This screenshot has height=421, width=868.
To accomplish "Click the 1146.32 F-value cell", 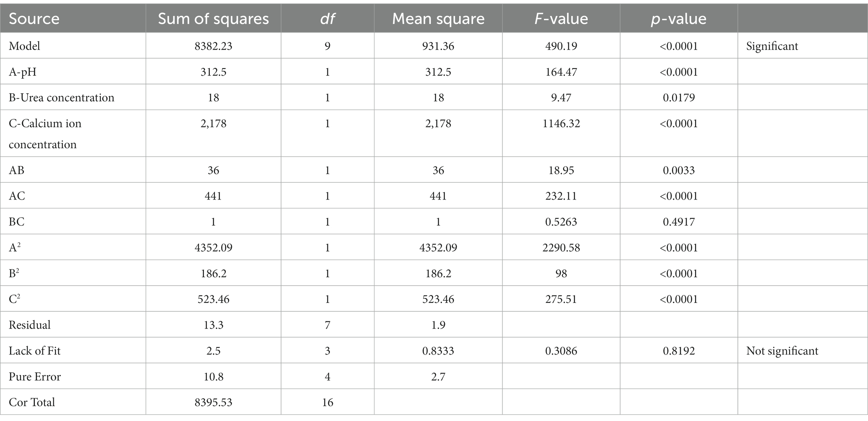I will 561,124.
